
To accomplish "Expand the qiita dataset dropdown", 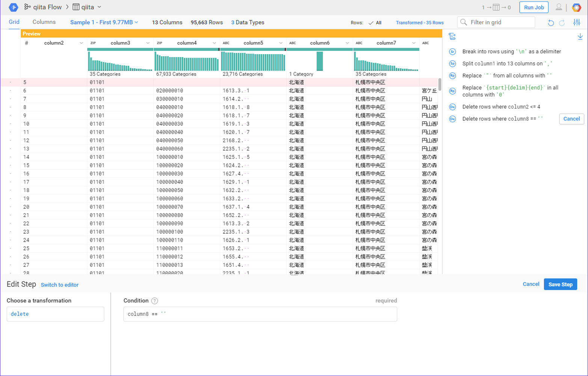I will pyautogui.click(x=99, y=7).
